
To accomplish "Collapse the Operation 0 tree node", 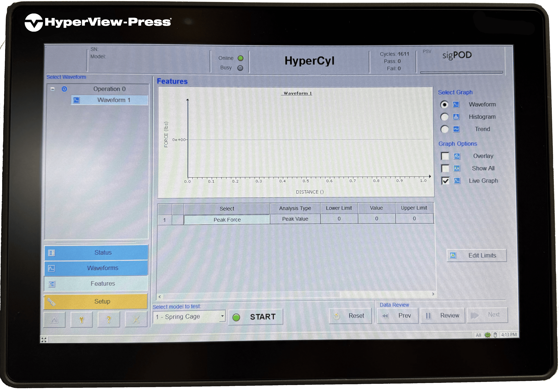I will coord(52,89).
